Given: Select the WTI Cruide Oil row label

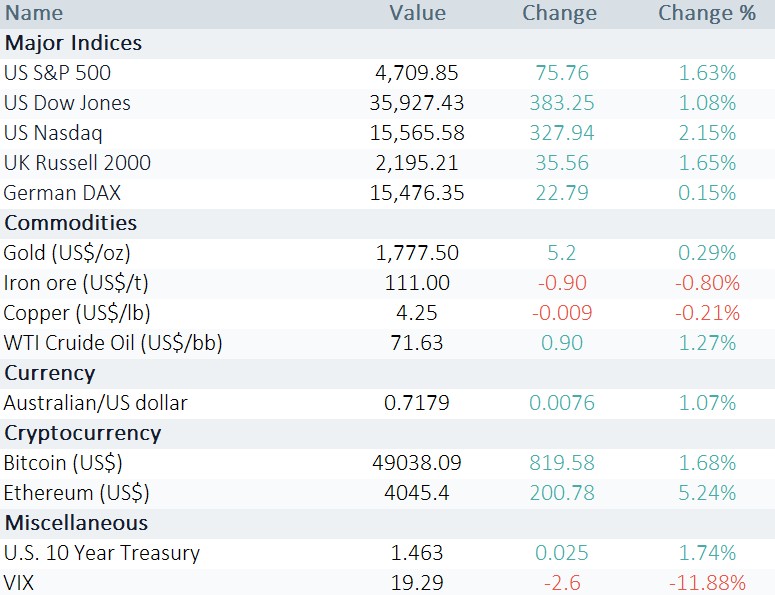Looking at the screenshot, I should pyautogui.click(x=113, y=343).
